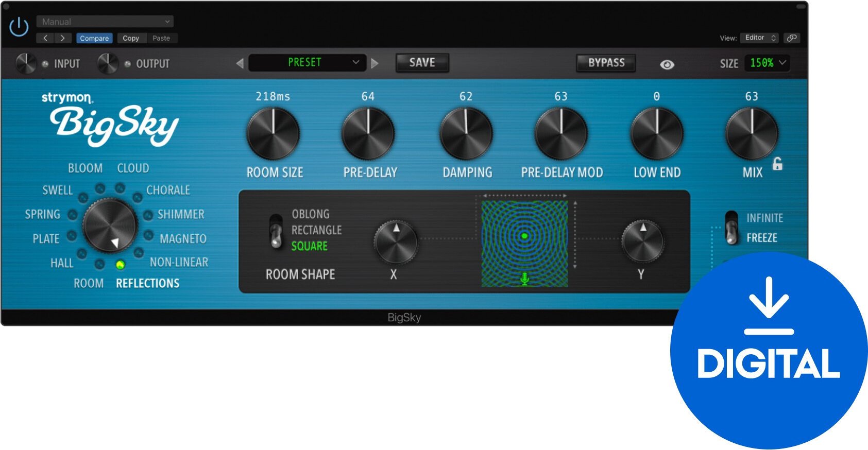This screenshot has height=450, width=868.
Task: Click the ROOM SIZE knob
Action: tap(273, 133)
